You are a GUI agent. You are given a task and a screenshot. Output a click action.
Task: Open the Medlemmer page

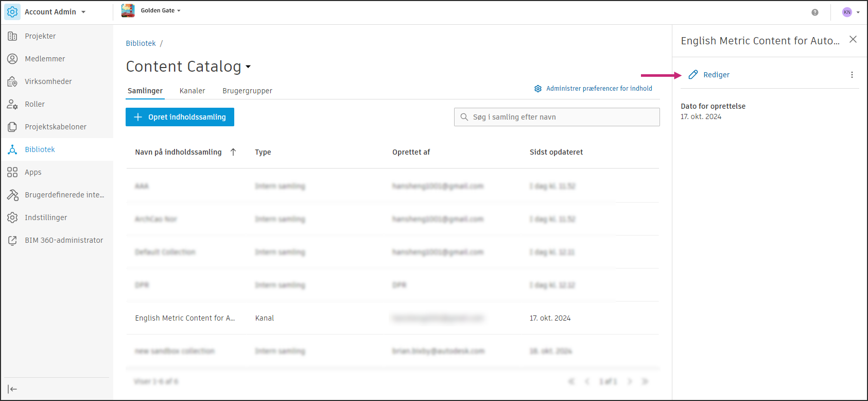pyautogui.click(x=45, y=59)
